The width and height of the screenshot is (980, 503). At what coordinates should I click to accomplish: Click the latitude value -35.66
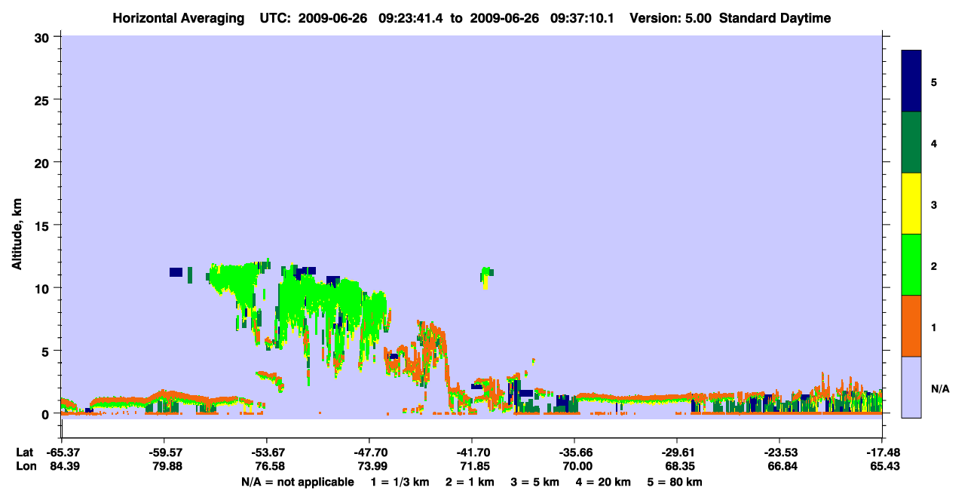(574, 452)
